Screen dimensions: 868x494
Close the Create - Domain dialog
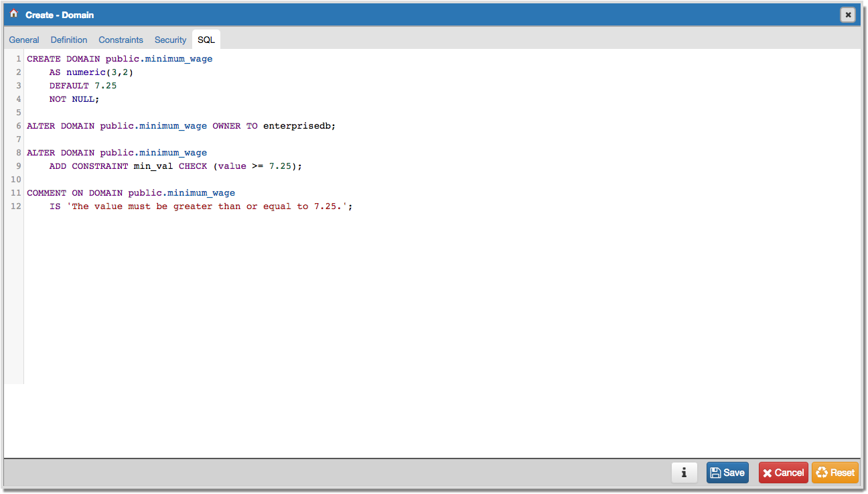click(848, 15)
